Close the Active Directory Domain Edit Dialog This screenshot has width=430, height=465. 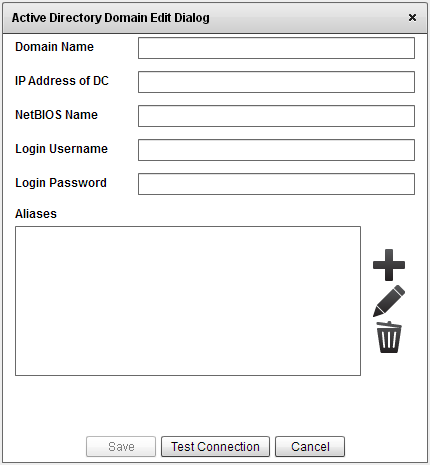tap(412, 17)
